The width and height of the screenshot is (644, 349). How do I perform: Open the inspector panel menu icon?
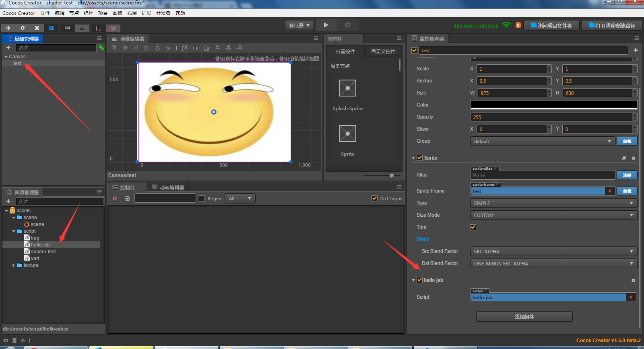637,38
